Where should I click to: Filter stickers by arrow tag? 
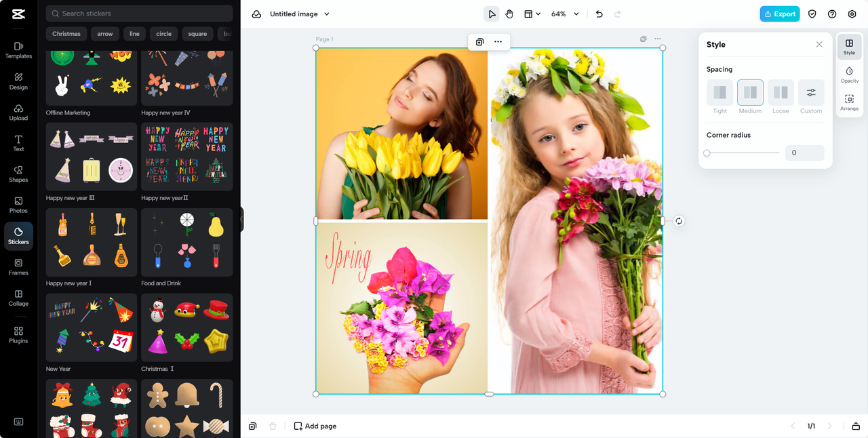(105, 34)
